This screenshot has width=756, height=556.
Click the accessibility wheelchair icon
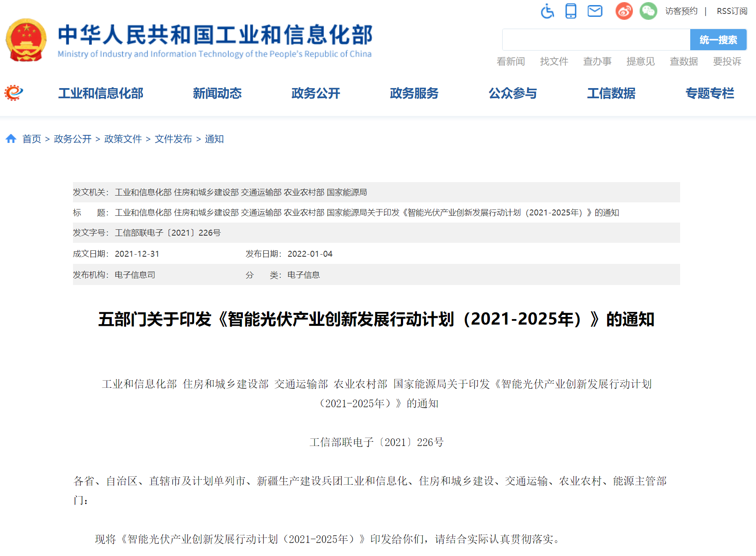pos(547,11)
